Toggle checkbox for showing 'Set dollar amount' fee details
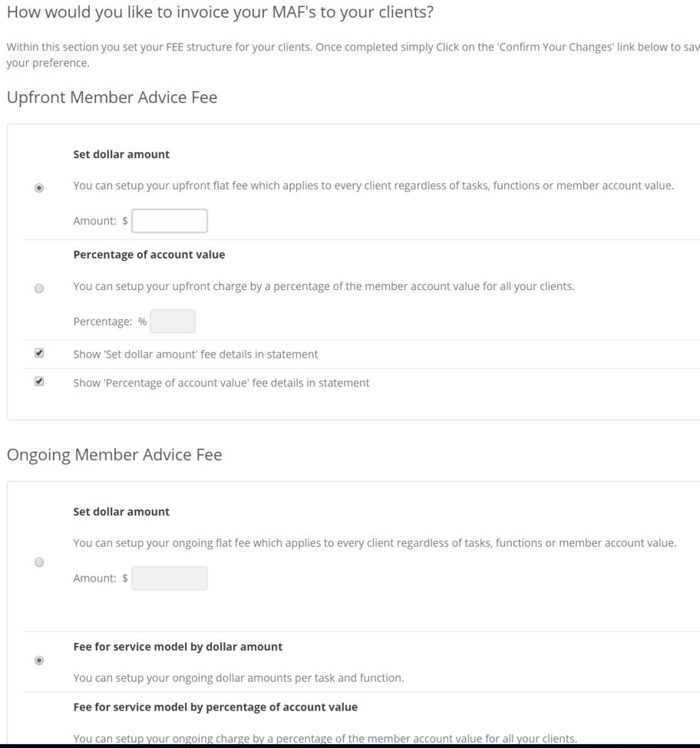Viewport: 700px width, 748px height. click(39, 354)
